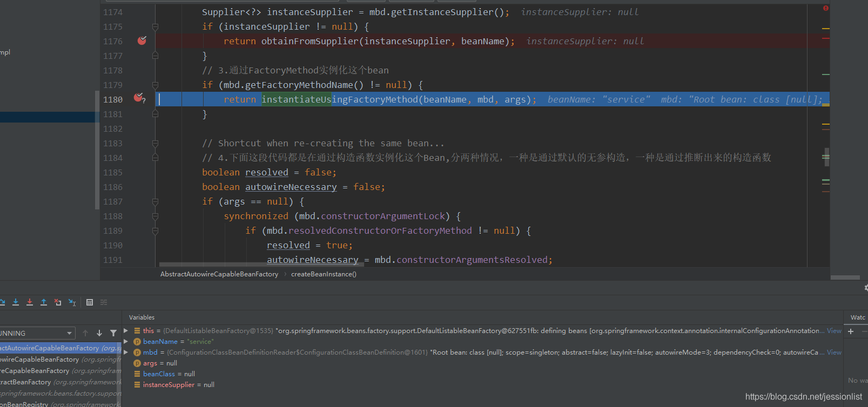
Task: Click the Trace Current Stream Chain icon
Action: point(104,302)
